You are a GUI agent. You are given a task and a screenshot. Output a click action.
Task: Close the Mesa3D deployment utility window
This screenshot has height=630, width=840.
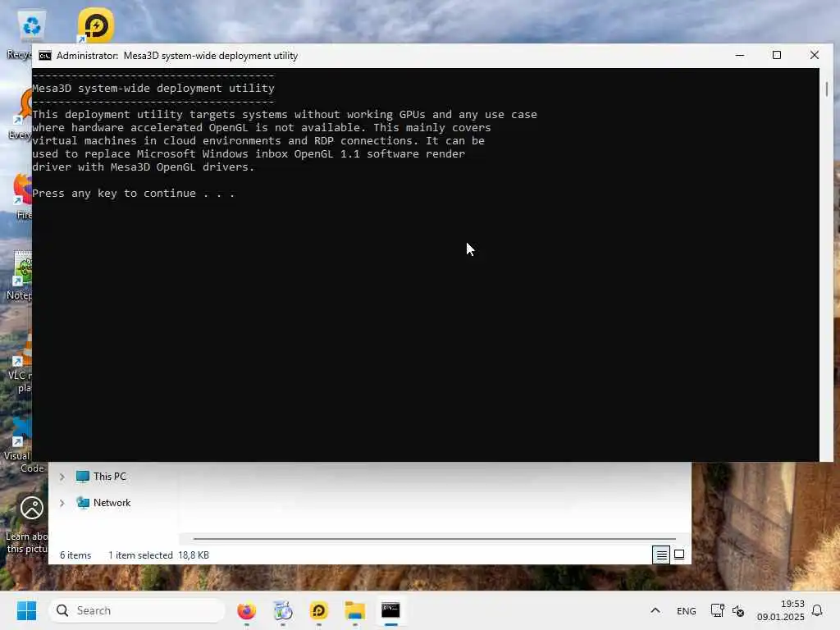815,55
